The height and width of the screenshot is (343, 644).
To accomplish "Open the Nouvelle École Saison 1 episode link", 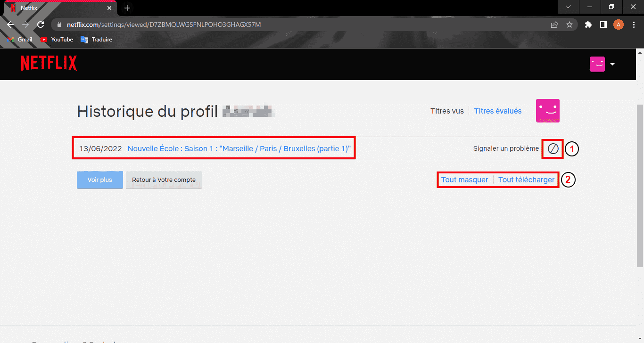I will coord(239,149).
